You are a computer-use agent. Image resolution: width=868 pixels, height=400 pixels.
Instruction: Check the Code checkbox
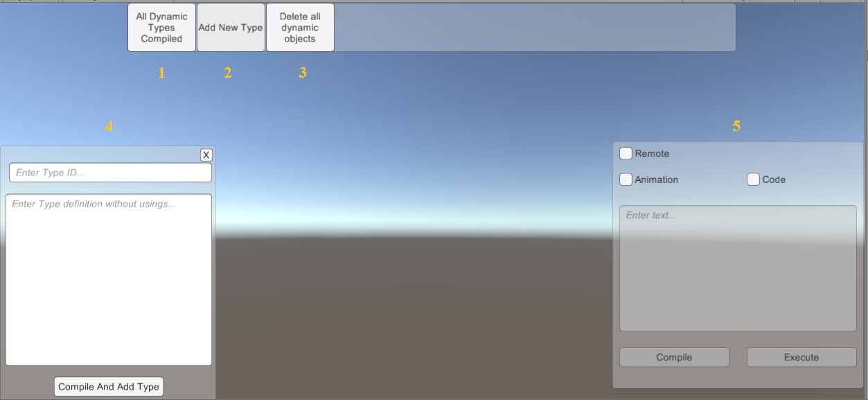pos(754,180)
